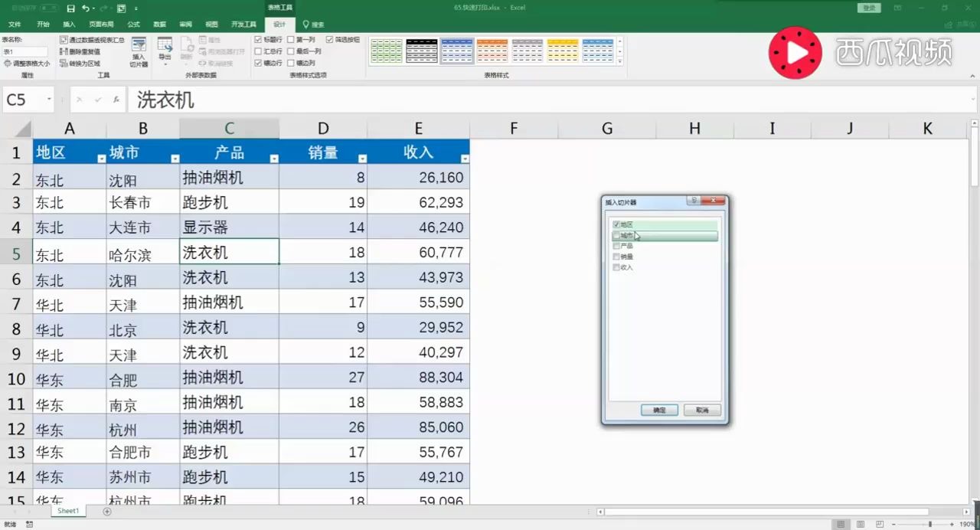Toggle the Banded Rows checkbox

258,63
